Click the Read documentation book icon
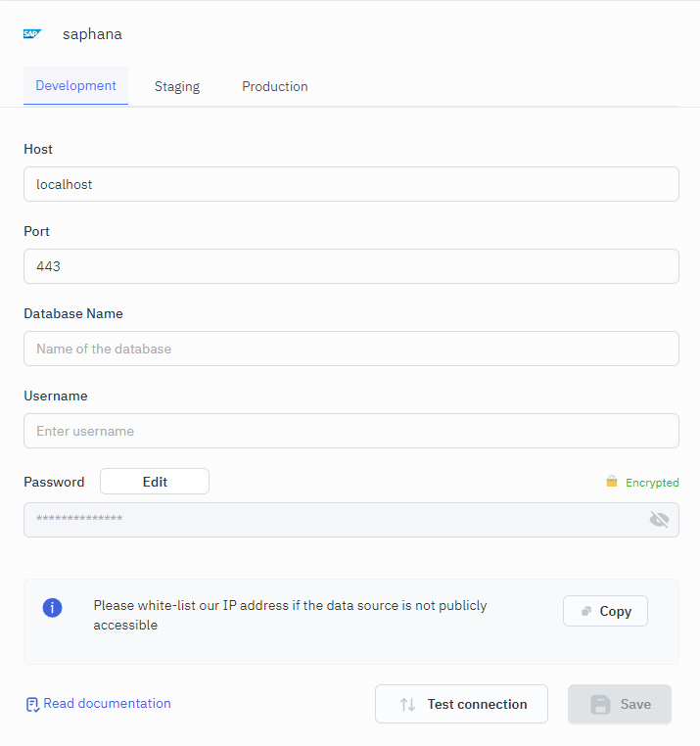This screenshot has height=746, width=700. pyautogui.click(x=32, y=704)
